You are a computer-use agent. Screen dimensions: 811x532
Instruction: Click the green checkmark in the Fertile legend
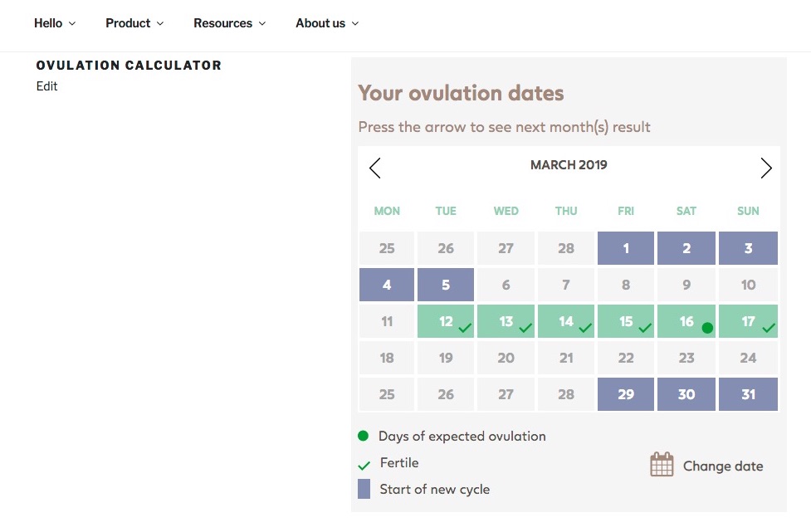364,466
